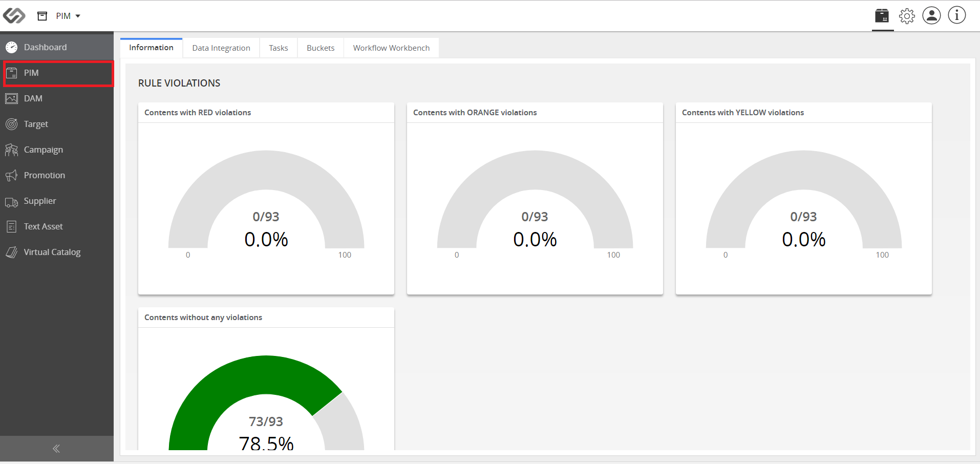Image resolution: width=980 pixels, height=464 pixels.
Task: Go to Dashboard in sidebar
Action: tap(57, 47)
